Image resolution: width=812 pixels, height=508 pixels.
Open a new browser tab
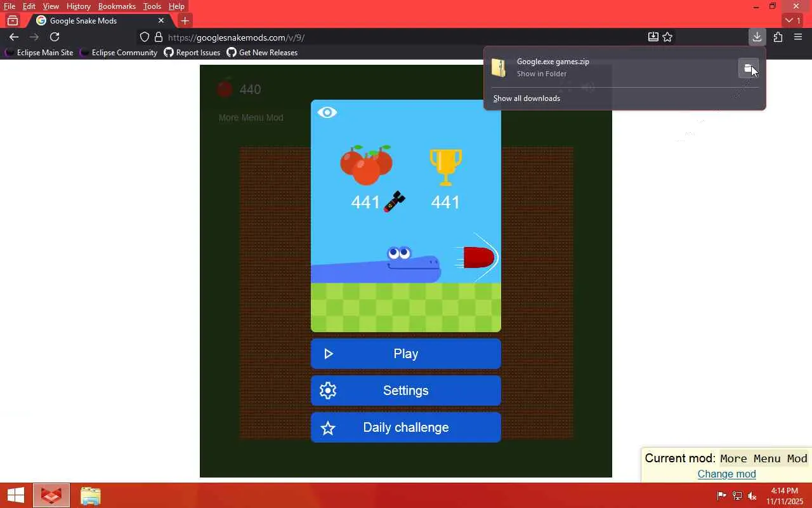pyautogui.click(x=185, y=20)
